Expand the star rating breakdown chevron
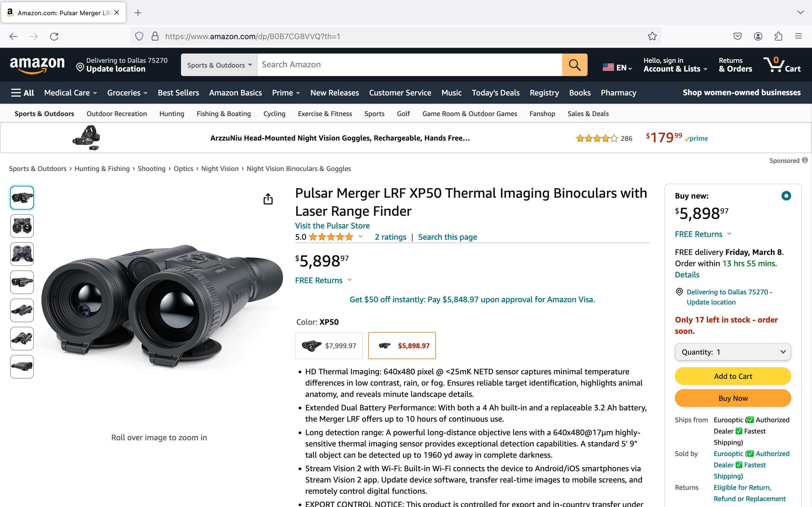The width and height of the screenshot is (812, 507). [x=361, y=237]
